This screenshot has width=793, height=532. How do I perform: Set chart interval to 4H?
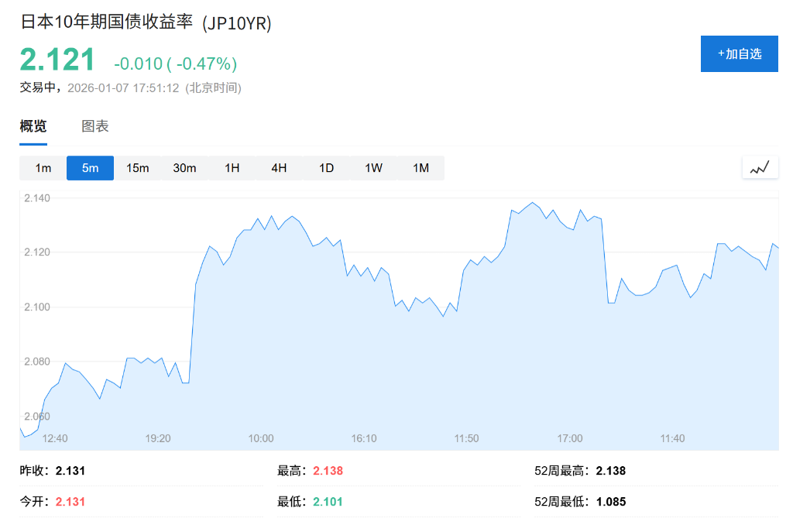click(279, 168)
